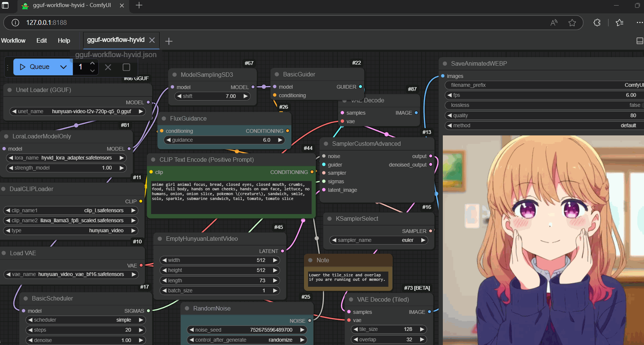Collapse the LoraLoaderModelOnly node
644x345 pixels.
6,136
